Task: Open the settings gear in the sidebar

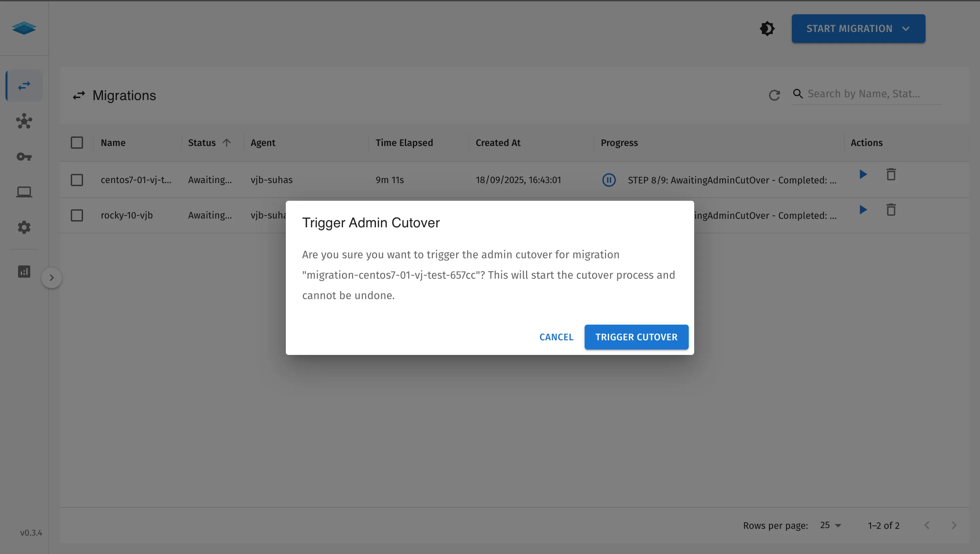Action: (24, 227)
